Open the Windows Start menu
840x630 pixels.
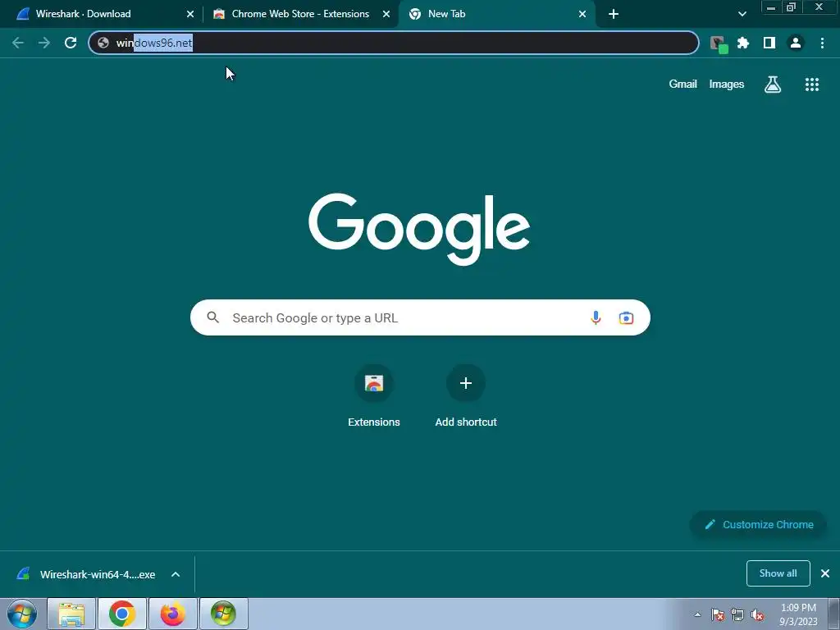coord(22,614)
